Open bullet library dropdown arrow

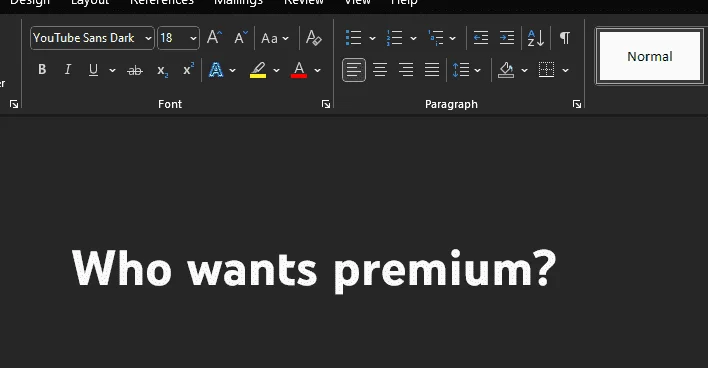[x=373, y=38]
